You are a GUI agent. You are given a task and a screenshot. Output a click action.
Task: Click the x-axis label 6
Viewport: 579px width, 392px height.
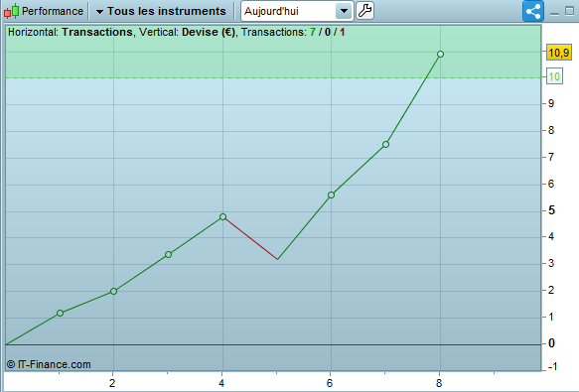tap(330, 383)
